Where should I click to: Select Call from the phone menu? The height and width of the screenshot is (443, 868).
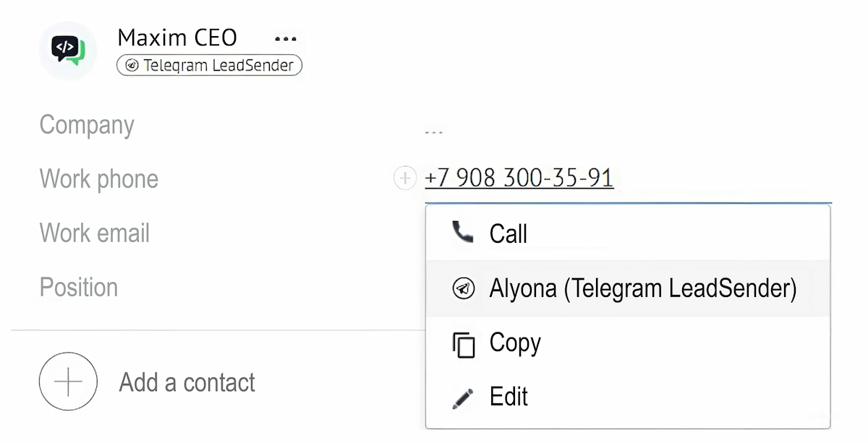[508, 233]
